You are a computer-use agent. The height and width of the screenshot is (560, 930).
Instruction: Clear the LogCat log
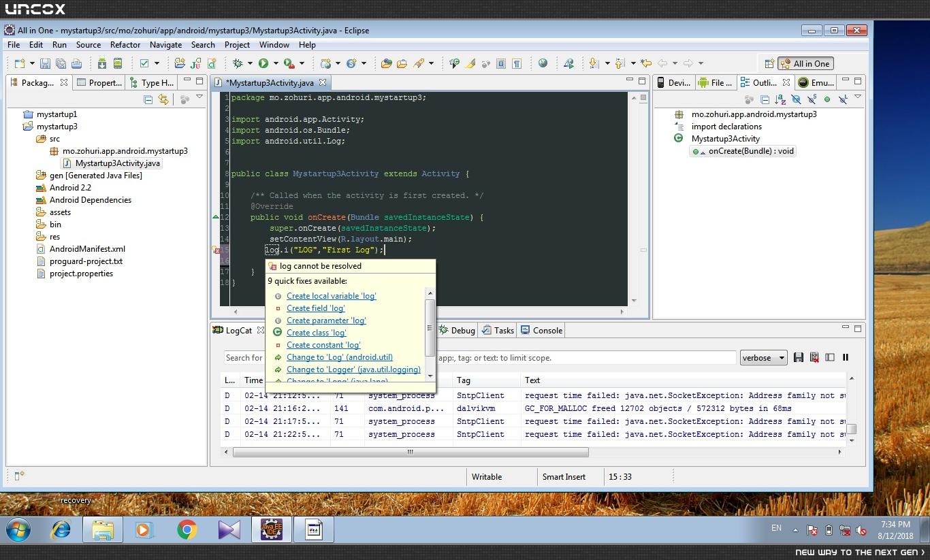click(x=814, y=357)
